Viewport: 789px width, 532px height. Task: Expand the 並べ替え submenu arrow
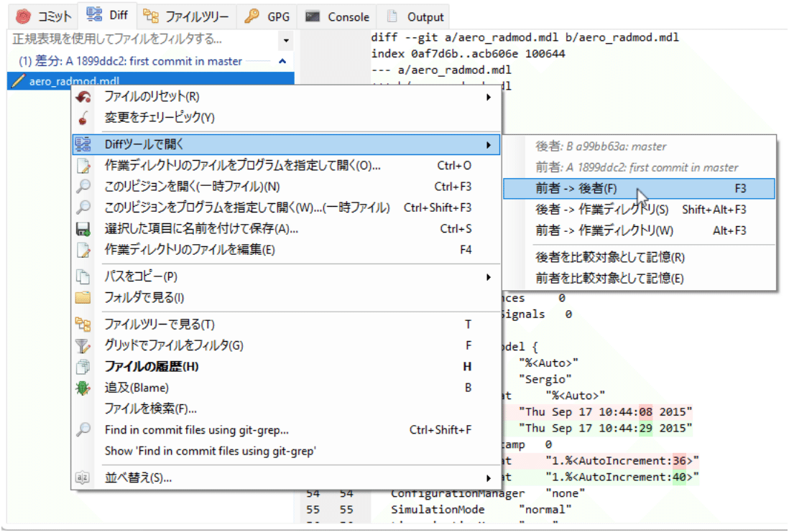pos(488,477)
